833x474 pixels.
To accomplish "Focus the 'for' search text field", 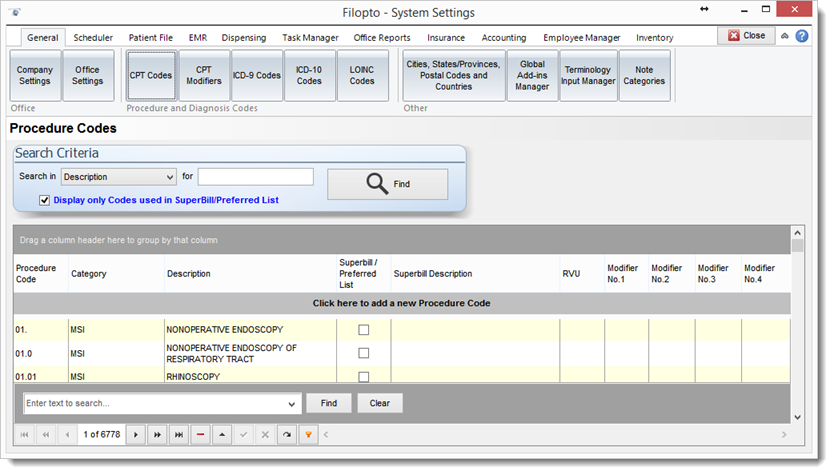I will point(256,177).
